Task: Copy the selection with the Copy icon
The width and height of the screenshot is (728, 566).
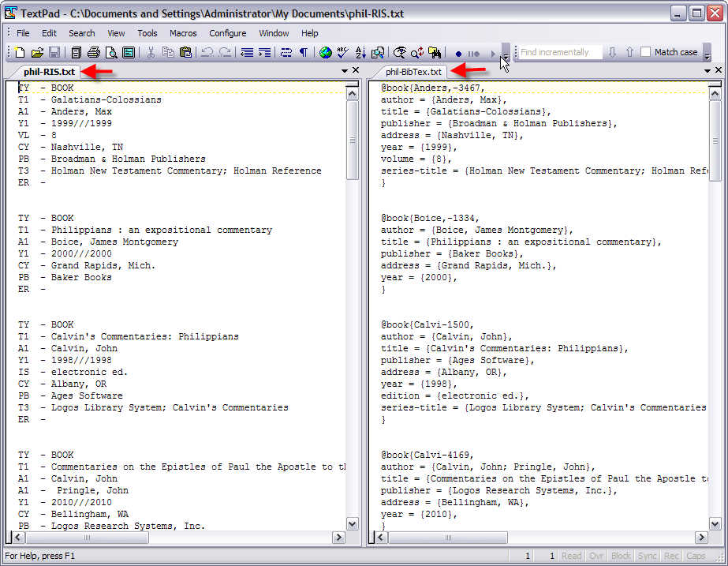Action: [x=168, y=53]
